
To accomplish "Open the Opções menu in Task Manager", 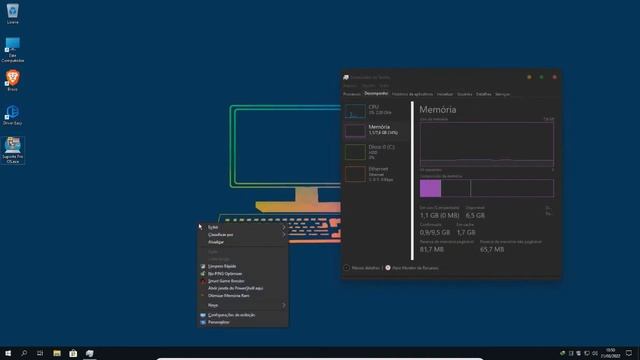I will (x=369, y=86).
